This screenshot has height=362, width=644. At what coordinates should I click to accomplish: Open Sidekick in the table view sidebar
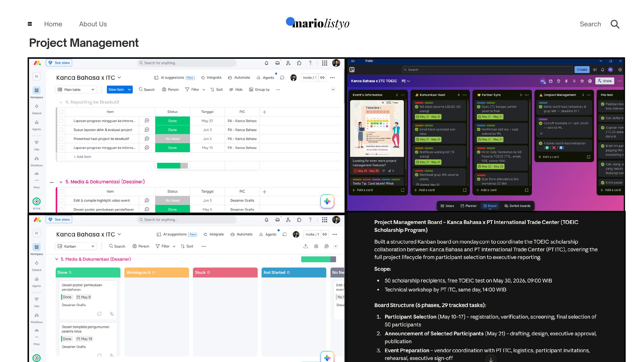(37, 109)
